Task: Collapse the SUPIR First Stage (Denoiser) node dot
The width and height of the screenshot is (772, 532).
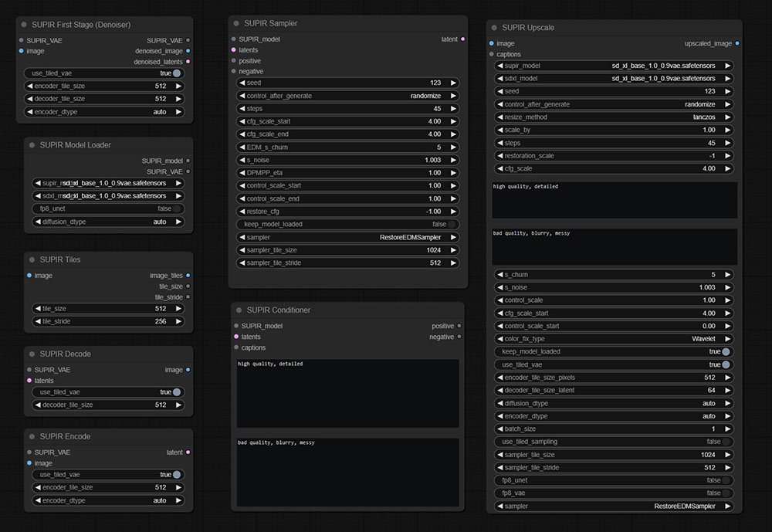Action: pos(24,25)
